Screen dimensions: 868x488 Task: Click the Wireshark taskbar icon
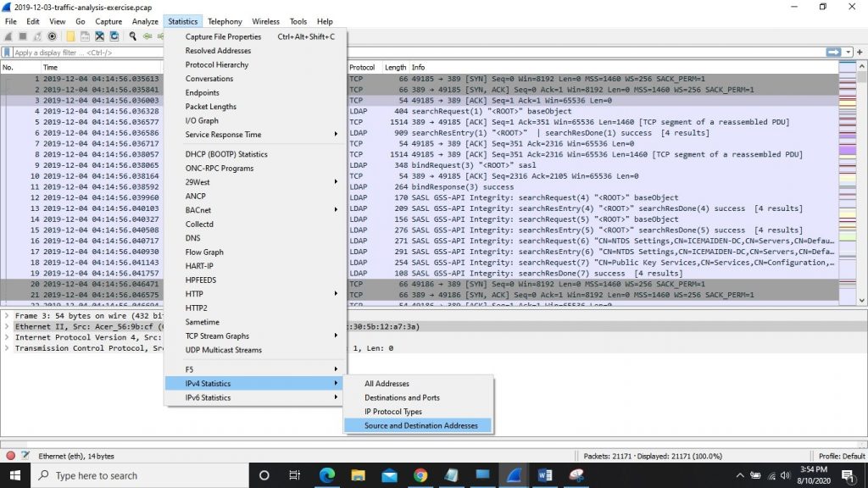pyautogui.click(x=514, y=475)
